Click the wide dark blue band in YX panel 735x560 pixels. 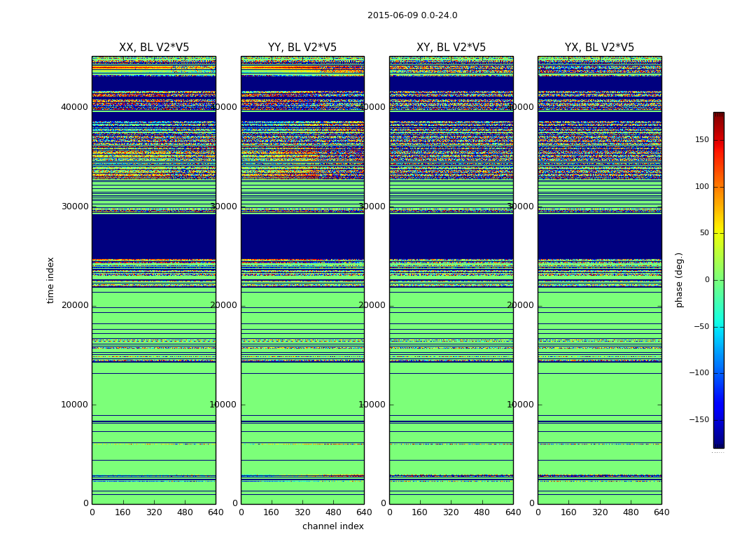point(599,236)
